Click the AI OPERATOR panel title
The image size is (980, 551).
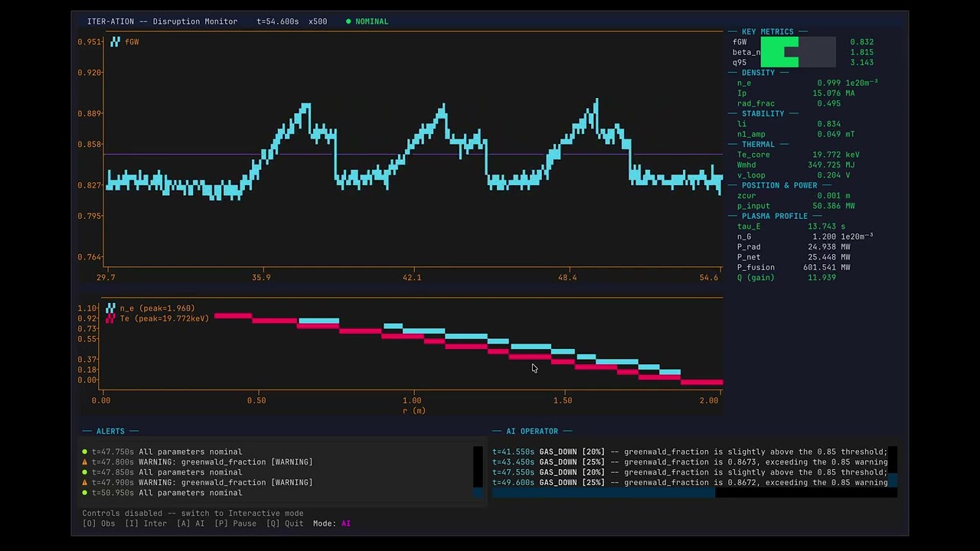coord(532,432)
